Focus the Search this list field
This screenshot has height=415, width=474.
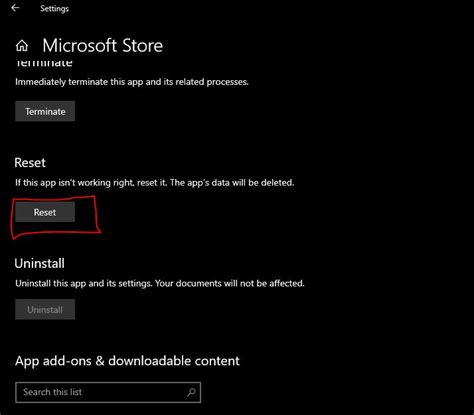[x=108, y=392]
